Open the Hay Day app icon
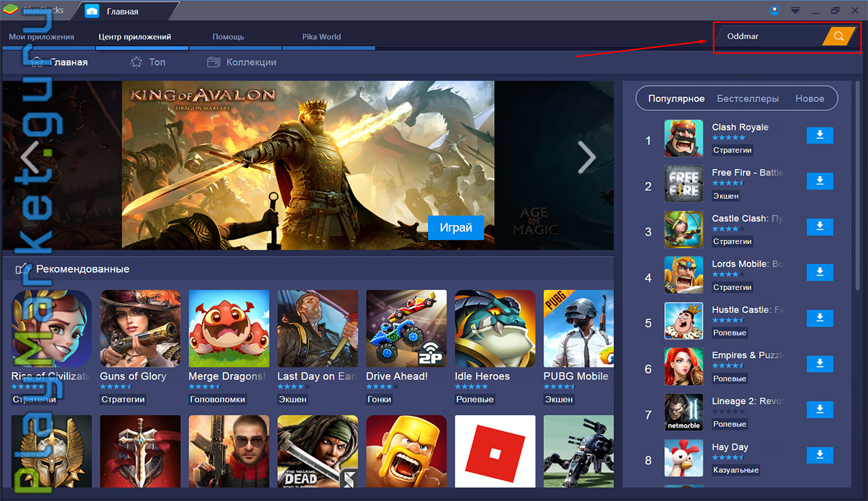 pos(684,458)
